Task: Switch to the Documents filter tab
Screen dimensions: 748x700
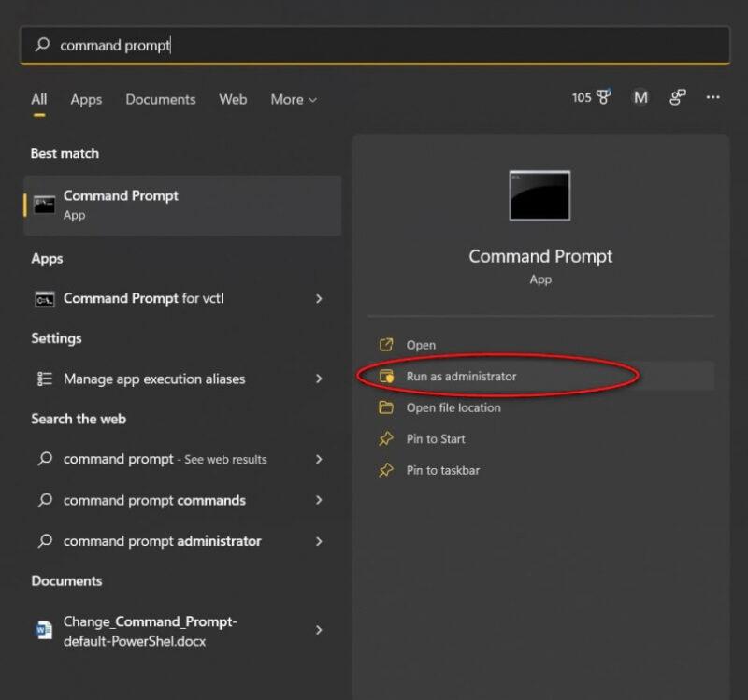Action: coord(161,99)
